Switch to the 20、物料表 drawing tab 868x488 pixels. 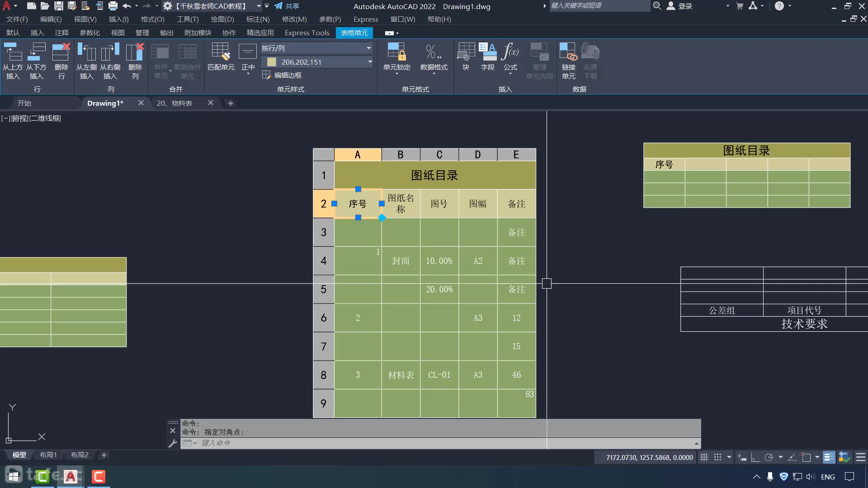click(175, 103)
